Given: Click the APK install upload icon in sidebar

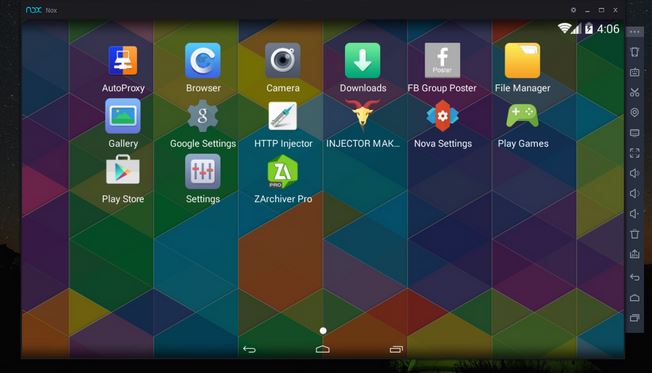Looking at the screenshot, I should click(634, 254).
